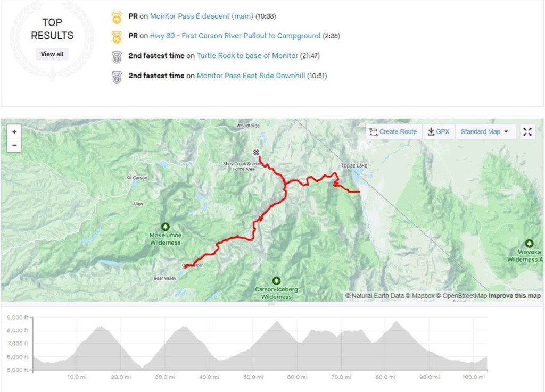Image resolution: width=545 pixels, height=392 pixels.
Task: Download the GPX file
Action: point(439,132)
